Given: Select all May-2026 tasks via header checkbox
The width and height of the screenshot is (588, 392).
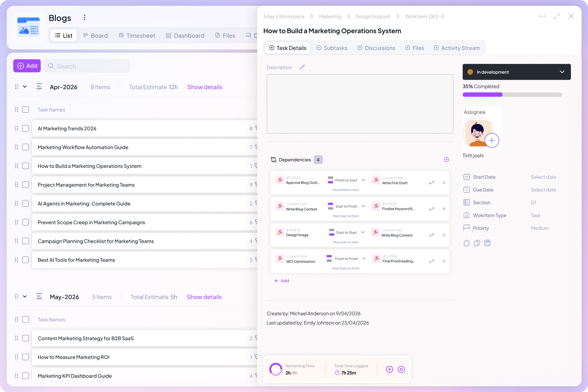Looking at the screenshot, I should (25, 320).
